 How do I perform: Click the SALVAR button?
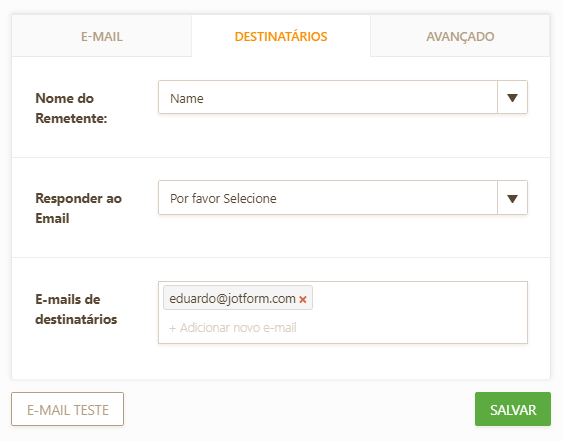tap(513, 409)
